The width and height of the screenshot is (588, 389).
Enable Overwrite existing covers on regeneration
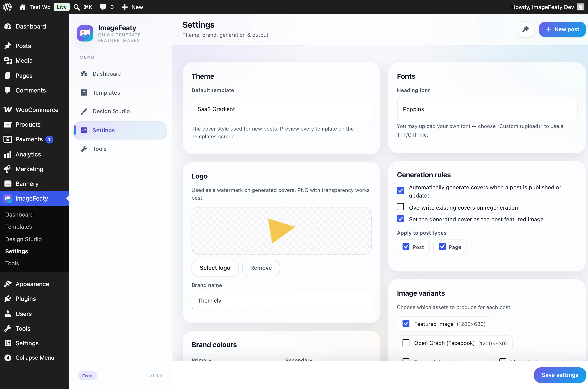[400, 207]
